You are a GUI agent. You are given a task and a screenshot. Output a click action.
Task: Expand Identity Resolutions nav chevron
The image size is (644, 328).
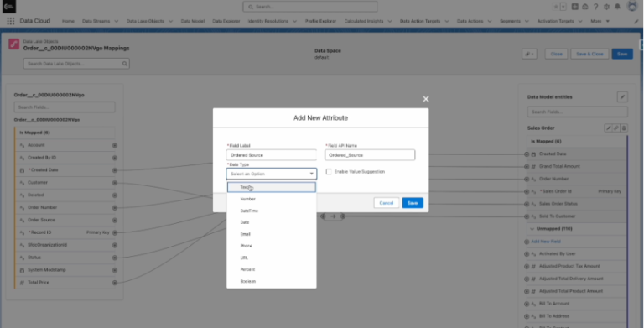click(294, 21)
